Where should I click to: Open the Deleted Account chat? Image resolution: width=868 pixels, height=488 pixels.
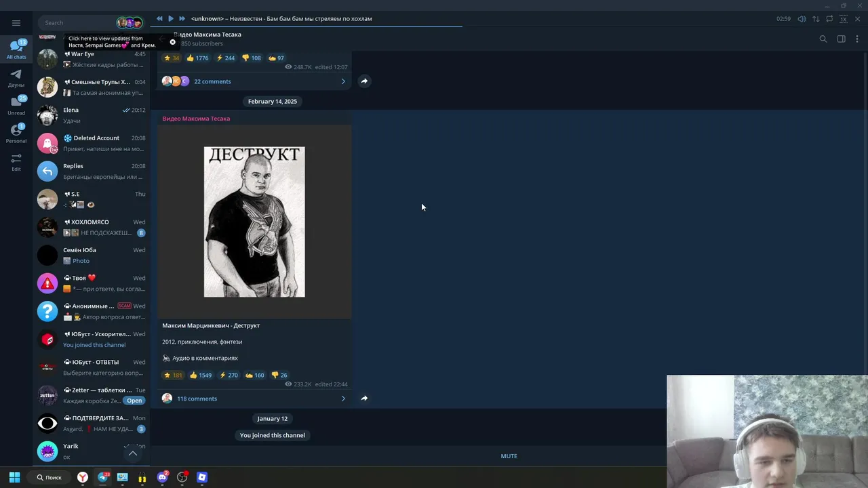(x=92, y=143)
